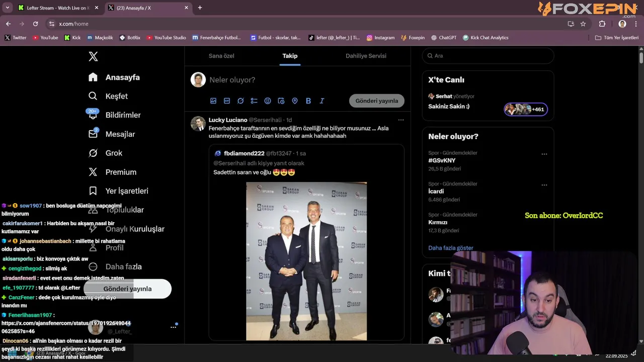
Task: Open options for İcardi trend
Action: tap(544, 185)
